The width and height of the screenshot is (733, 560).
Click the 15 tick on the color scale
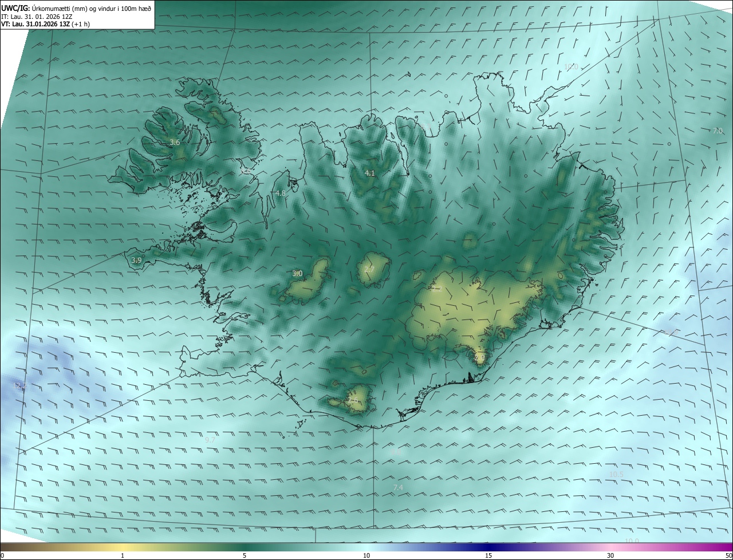(488, 555)
